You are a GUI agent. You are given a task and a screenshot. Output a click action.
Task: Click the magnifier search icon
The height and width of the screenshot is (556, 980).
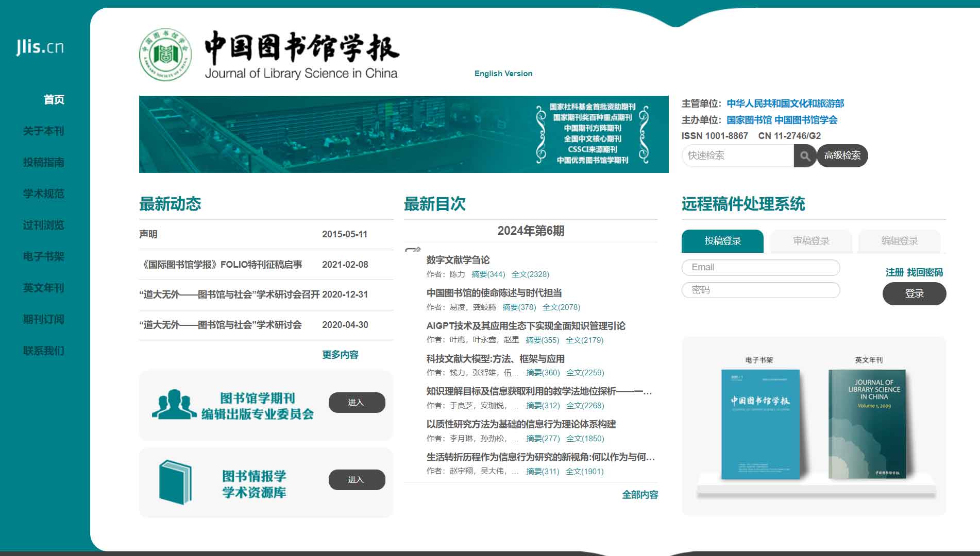coord(805,155)
